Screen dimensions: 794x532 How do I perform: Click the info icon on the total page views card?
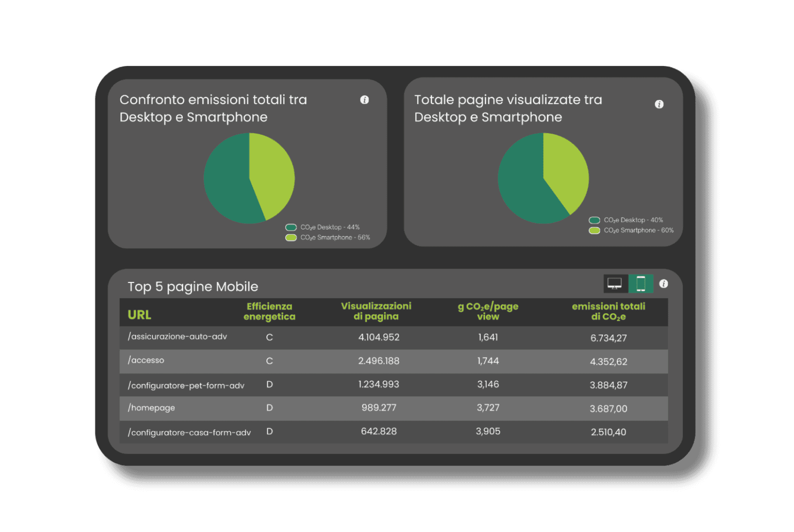pyautogui.click(x=659, y=104)
